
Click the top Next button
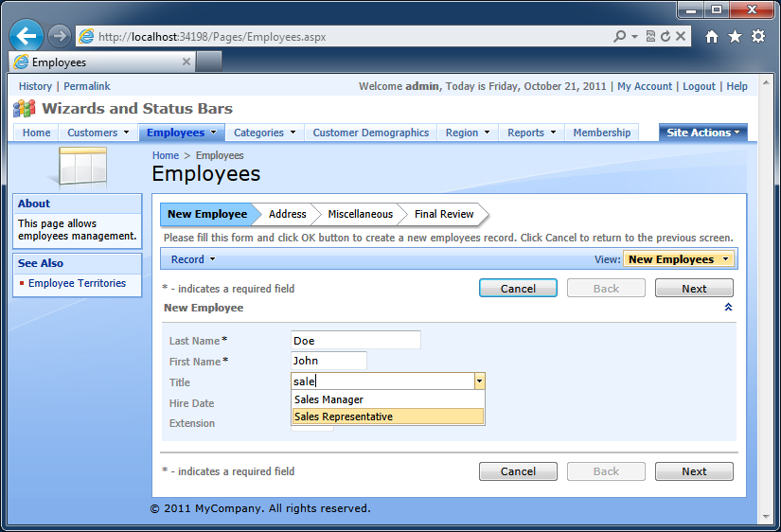pos(694,289)
